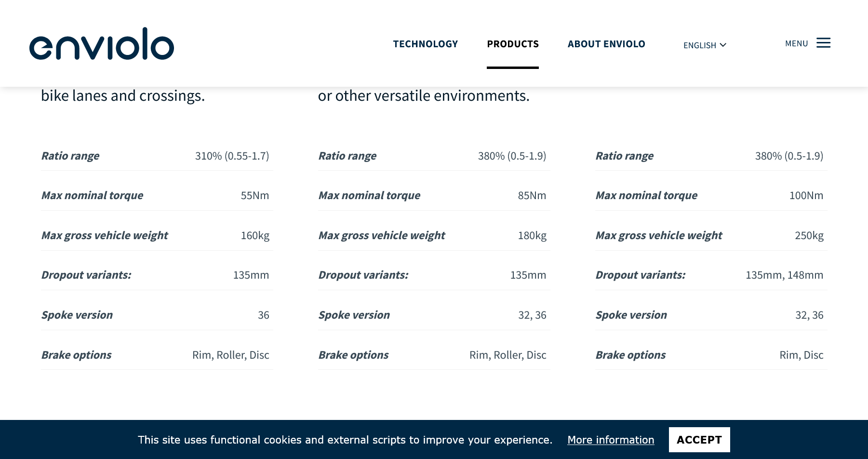Accept the cookie notice

pyautogui.click(x=699, y=440)
